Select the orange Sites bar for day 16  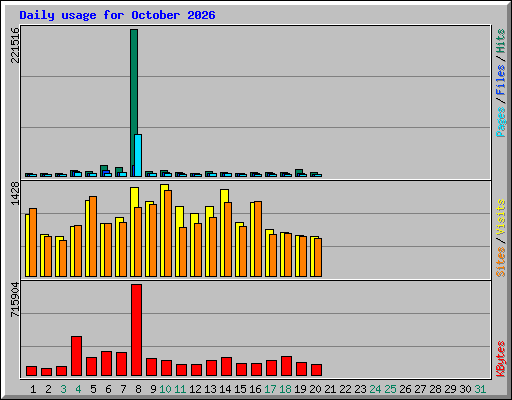click(x=258, y=239)
